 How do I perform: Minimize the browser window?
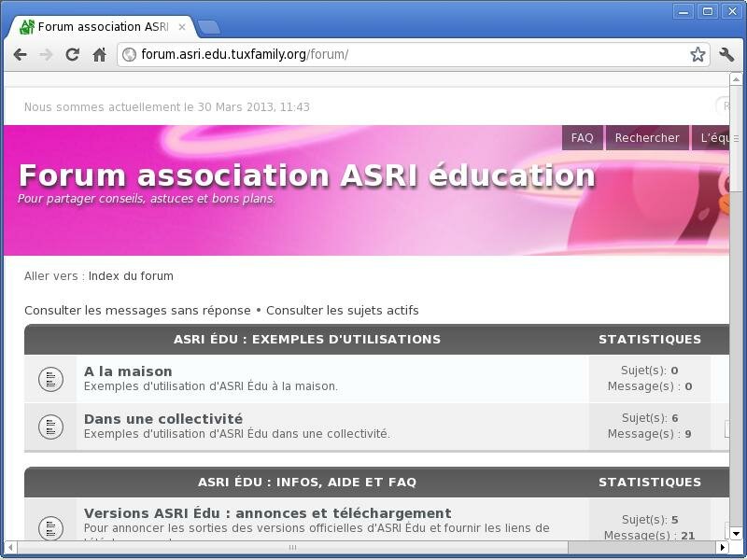[x=684, y=11]
